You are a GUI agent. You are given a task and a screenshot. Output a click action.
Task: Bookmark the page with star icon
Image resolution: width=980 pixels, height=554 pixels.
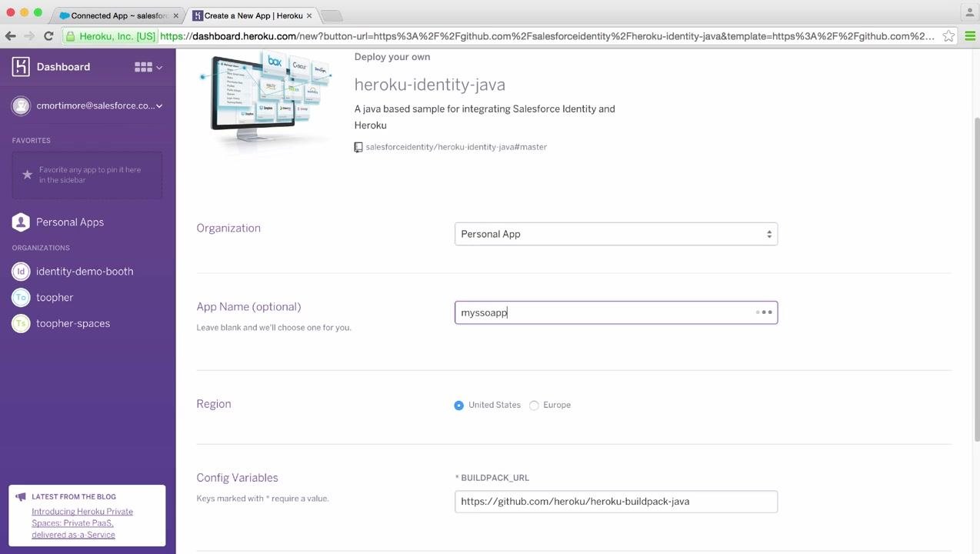point(948,36)
